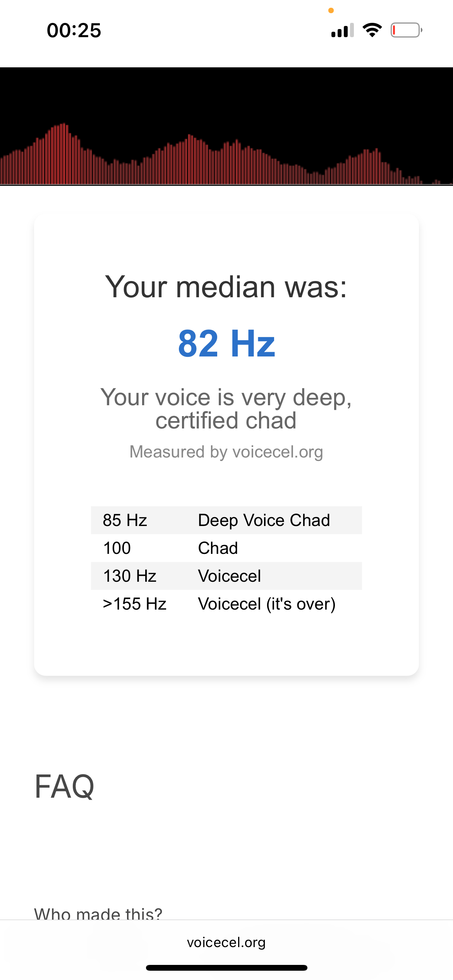The width and height of the screenshot is (453, 980).
Task: Tap the cellular signal bars icon
Action: coord(342,31)
